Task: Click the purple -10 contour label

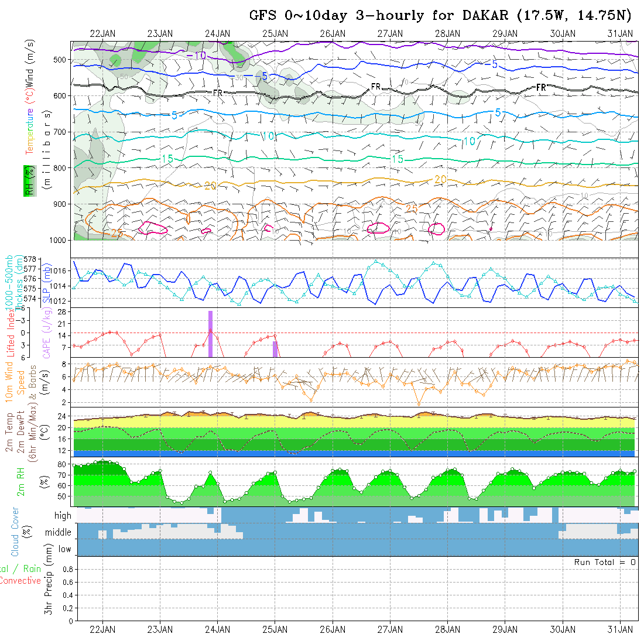Action: (x=196, y=56)
